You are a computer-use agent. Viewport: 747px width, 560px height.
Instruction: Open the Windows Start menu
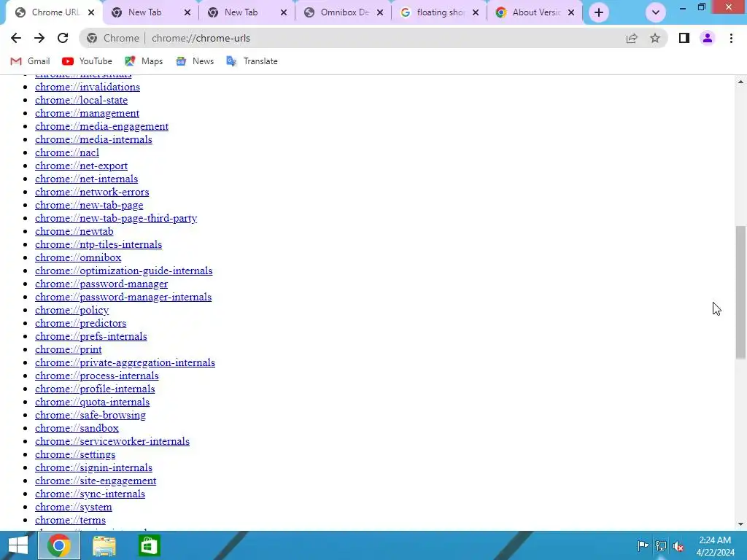(x=18, y=545)
